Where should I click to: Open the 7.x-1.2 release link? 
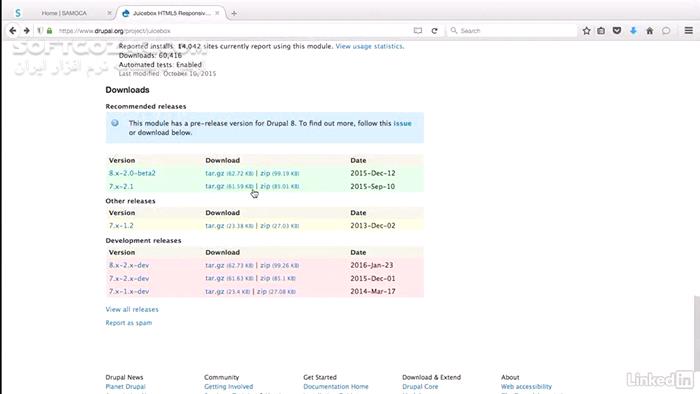click(121, 226)
